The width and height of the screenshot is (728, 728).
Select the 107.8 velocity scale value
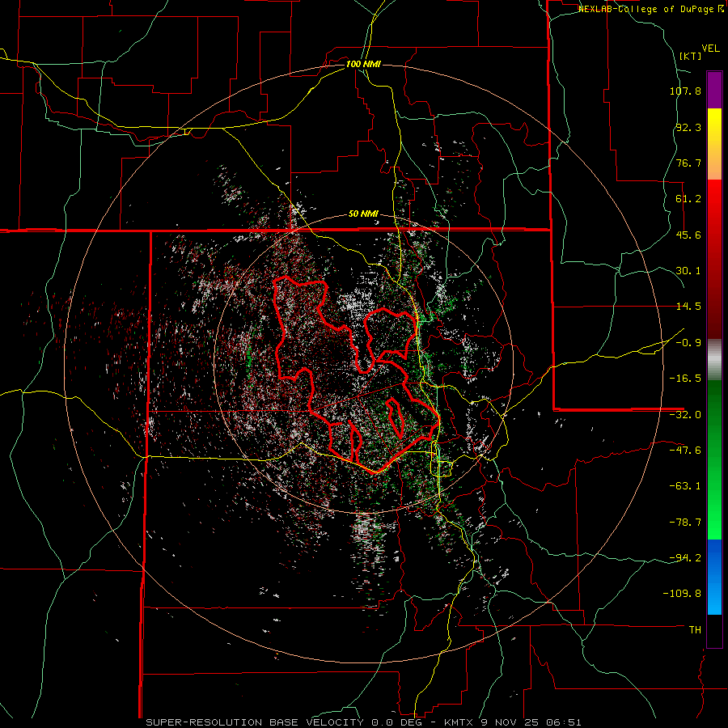point(685,91)
